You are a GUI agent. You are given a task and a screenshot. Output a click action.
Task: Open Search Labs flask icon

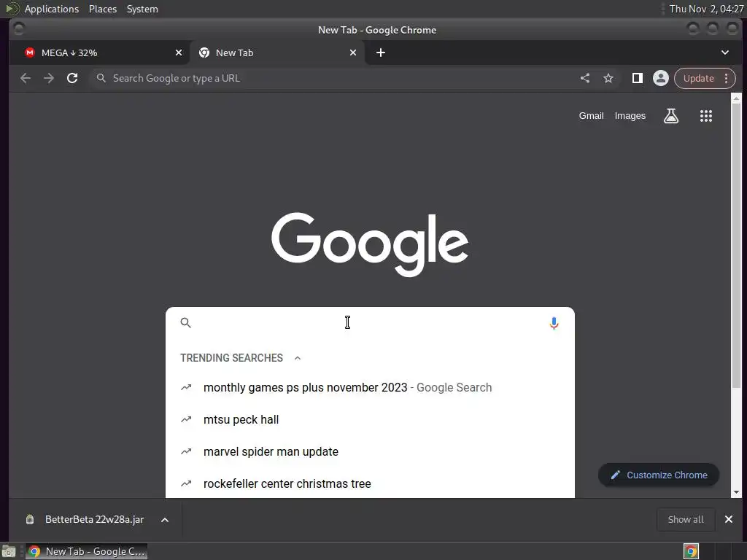671,116
